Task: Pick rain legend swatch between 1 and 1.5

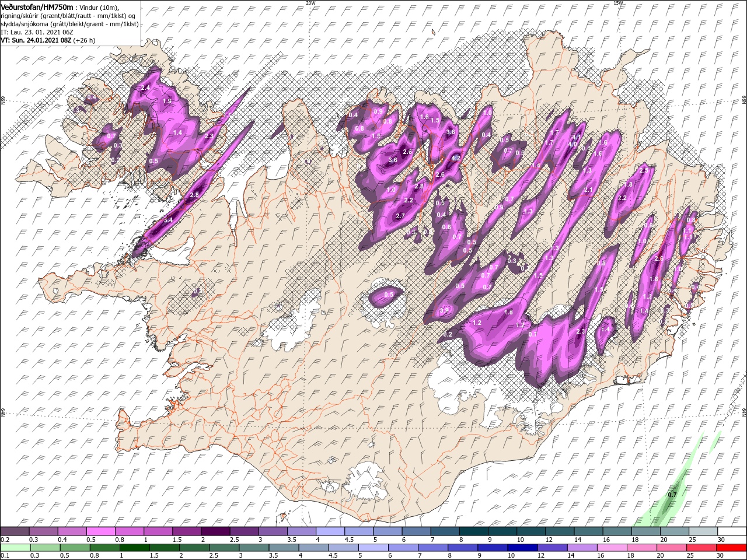Action: point(135,548)
